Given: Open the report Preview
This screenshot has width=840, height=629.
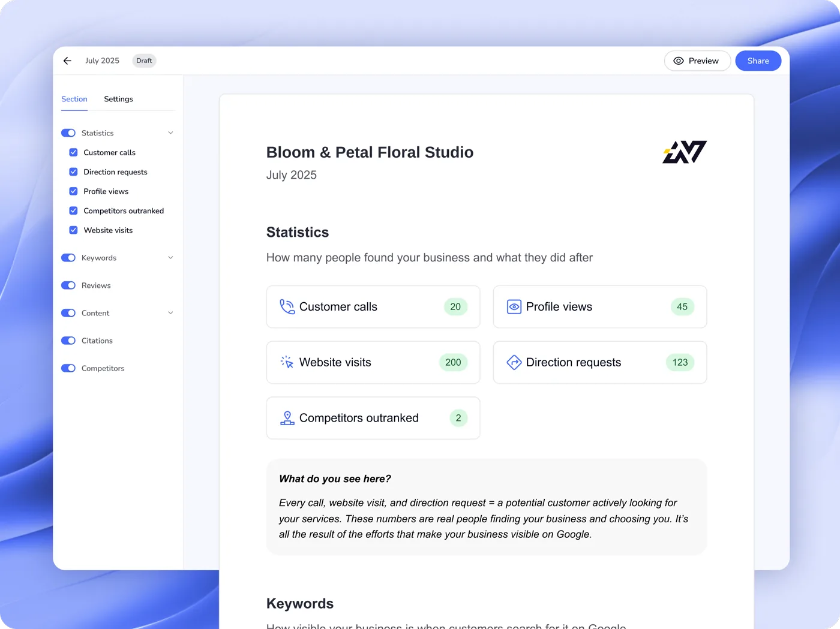Looking at the screenshot, I should click(697, 61).
